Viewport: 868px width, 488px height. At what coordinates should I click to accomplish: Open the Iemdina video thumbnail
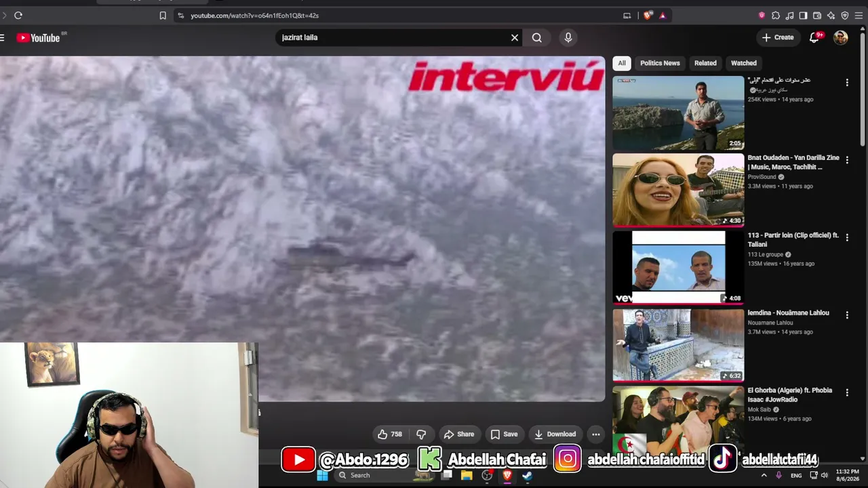click(678, 346)
